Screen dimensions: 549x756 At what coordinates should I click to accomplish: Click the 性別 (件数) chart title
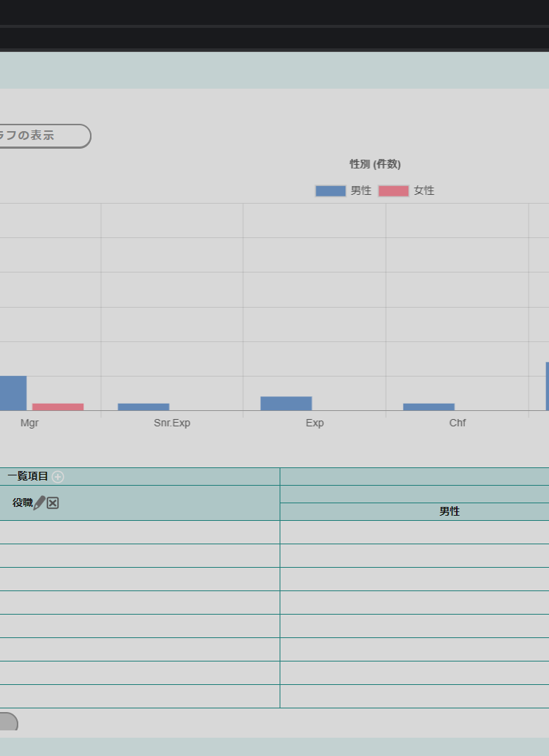375,164
